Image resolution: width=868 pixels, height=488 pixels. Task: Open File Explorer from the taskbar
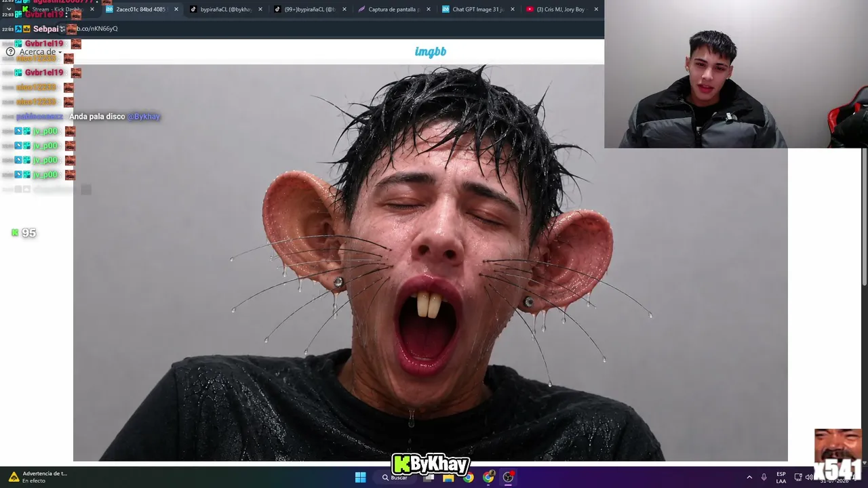point(448,477)
